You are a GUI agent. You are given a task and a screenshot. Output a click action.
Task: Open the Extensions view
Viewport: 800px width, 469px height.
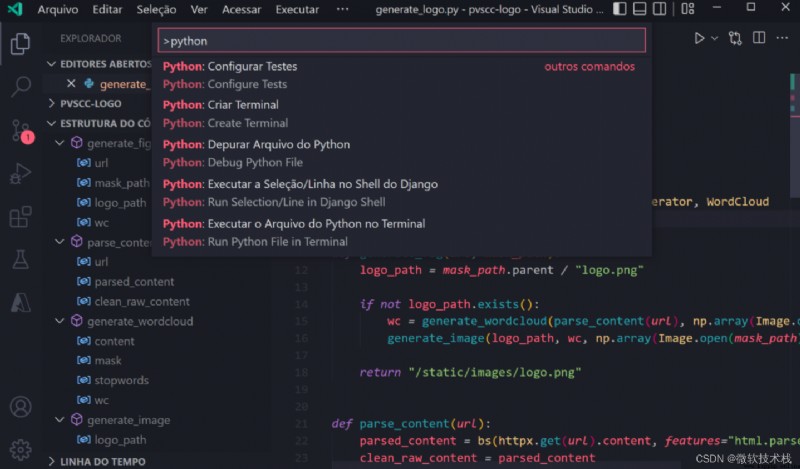(20, 217)
